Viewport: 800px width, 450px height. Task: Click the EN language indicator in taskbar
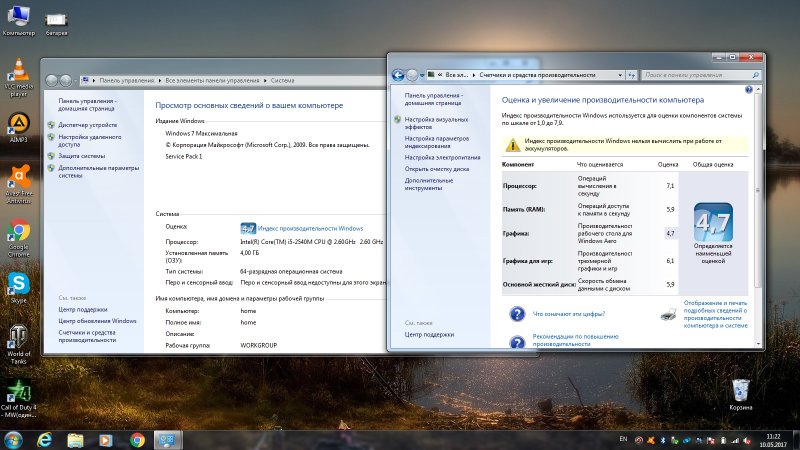624,439
